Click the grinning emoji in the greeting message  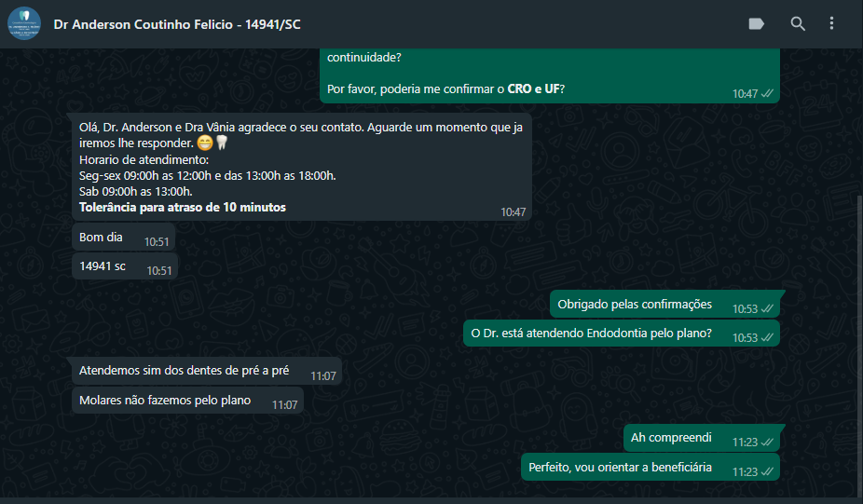(205, 143)
